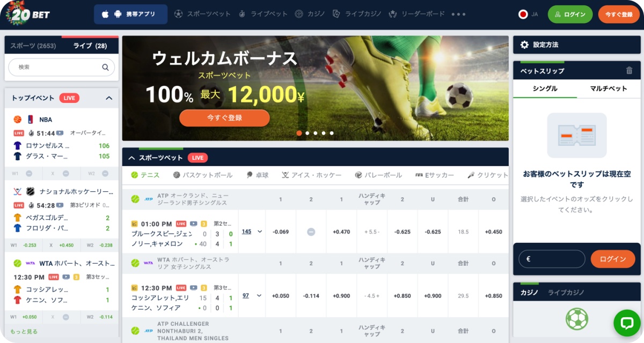This screenshot has width=644, height=343.
Task: Toggle from スポーツ to the ライブ (28) list
Action: [x=90, y=46]
